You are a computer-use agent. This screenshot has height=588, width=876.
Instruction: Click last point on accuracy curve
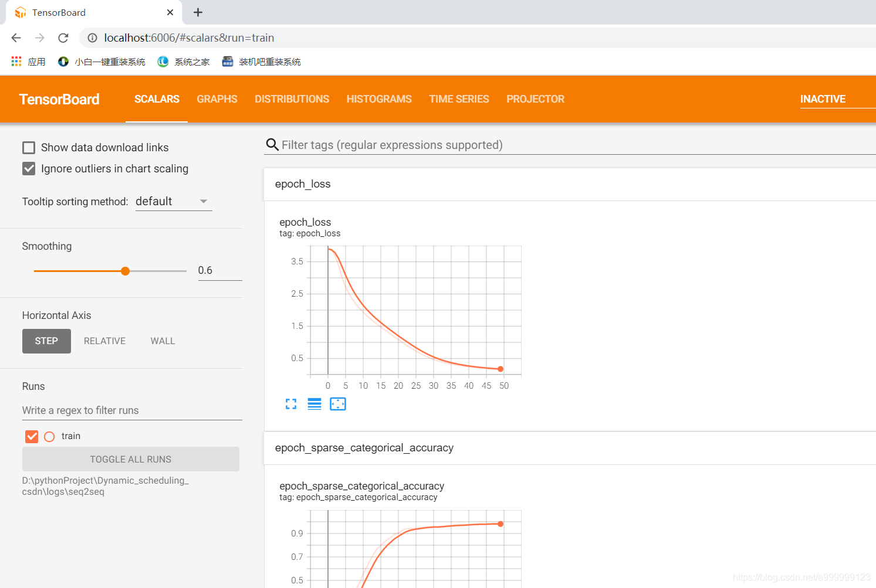pyautogui.click(x=500, y=524)
